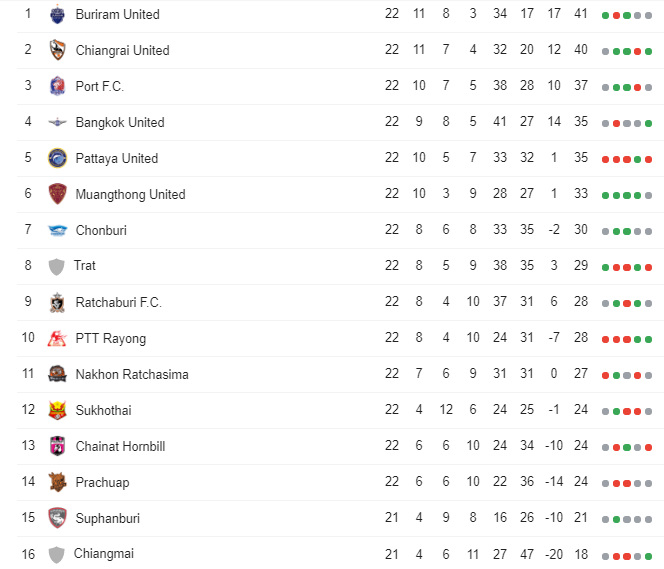Screen dimensions: 664x569
Task: Click the Muangthong United shield logo
Action: click(x=57, y=194)
